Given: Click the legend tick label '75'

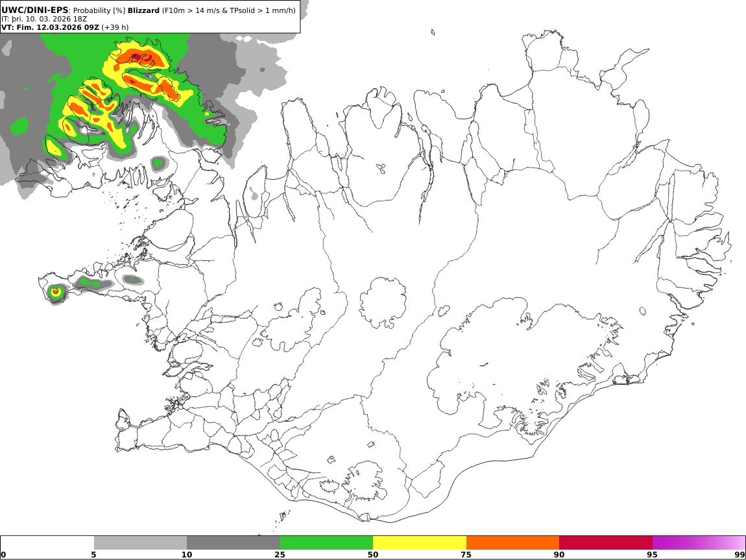Looking at the screenshot, I should point(466,554).
